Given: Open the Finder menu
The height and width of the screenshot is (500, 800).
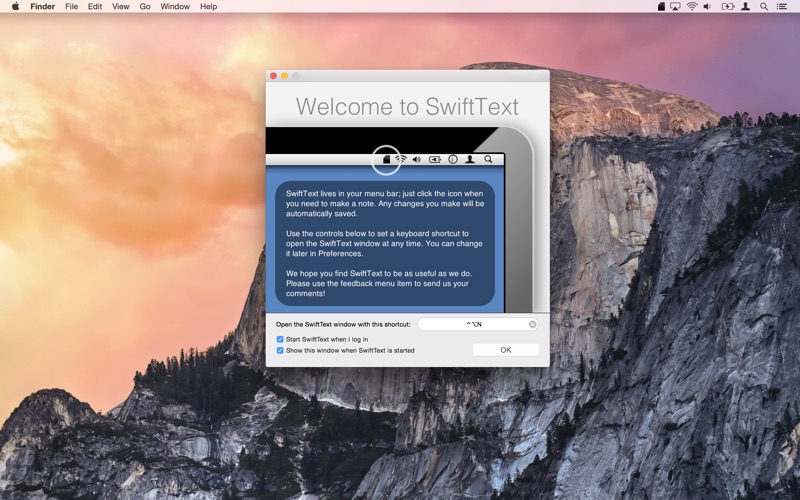Looking at the screenshot, I should pyautogui.click(x=42, y=7).
